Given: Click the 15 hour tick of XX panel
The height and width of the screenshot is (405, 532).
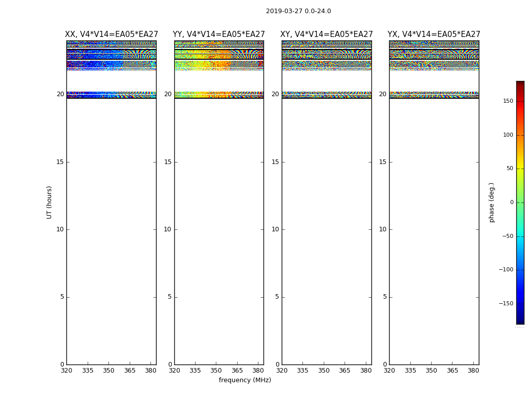Looking at the screenshot, I should pos(60,162).
